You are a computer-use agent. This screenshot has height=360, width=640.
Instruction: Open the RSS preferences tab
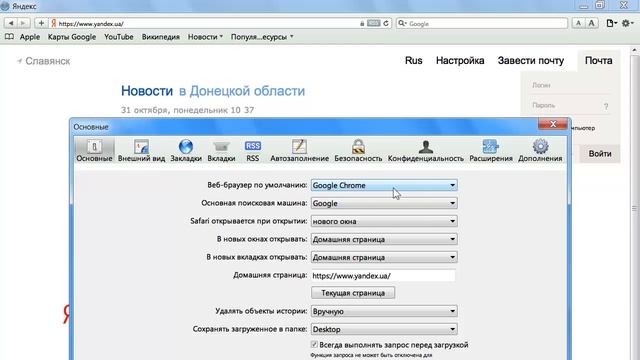click(x=253, y=150)
